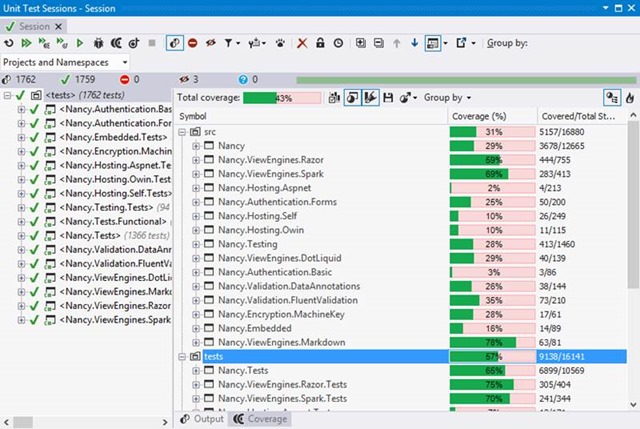This screenshot has height=429, width=640.
Task: Toggle Match coverage with tests button
Action: pyautogui.click(x=352, y=98)
